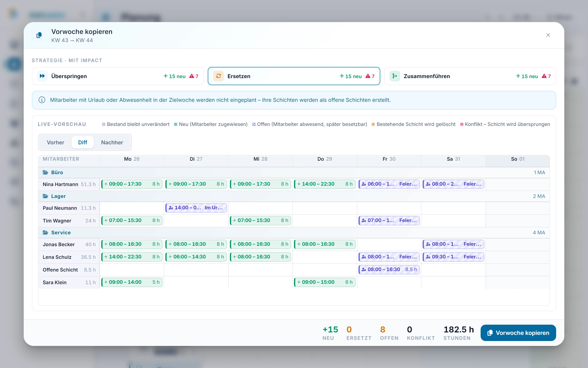Image resolution: width=588 pixels, height=368 pixels.
Task: Switch to the Nachher preview tab
Action: pos(112,142)
